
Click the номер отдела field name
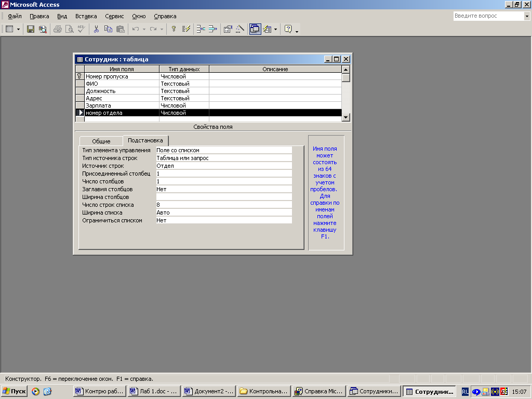(x=122, y=113)
